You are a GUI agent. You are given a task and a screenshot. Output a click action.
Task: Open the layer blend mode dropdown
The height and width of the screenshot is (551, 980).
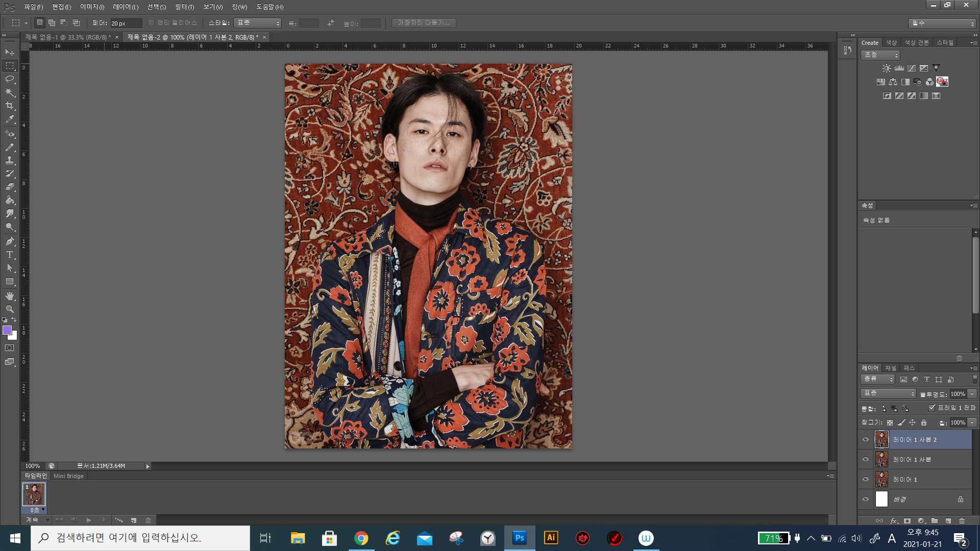coord(888,393)
